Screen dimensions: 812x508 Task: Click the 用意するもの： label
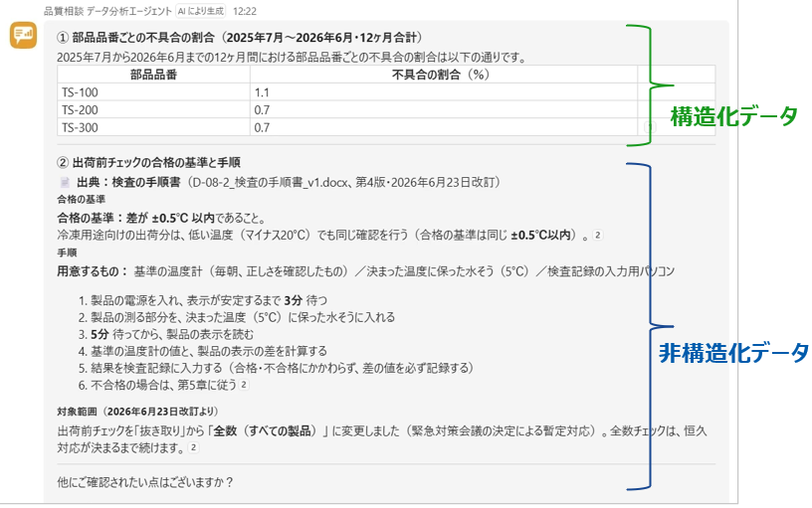coord(93,271)
